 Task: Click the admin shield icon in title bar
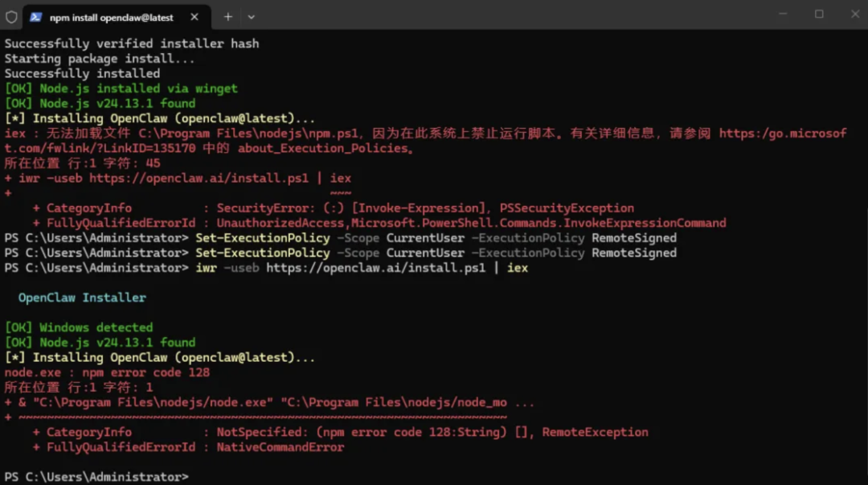coord(11,16)
